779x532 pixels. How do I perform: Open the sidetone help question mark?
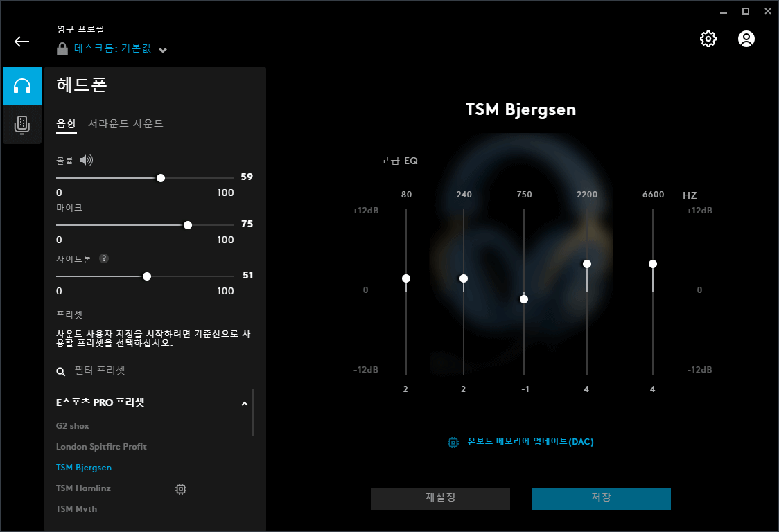(104, 258)
